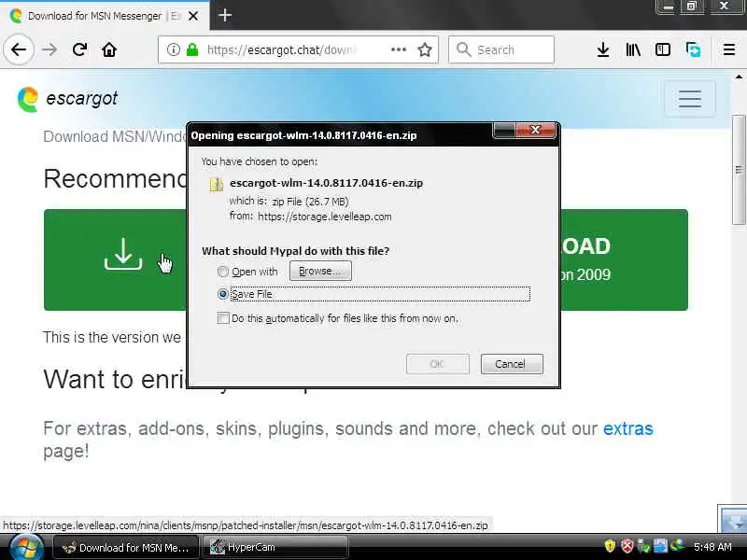Focus the Search input field
Image resolution: width=747 pixels, height=560 pixels.
tap(501, 49)
